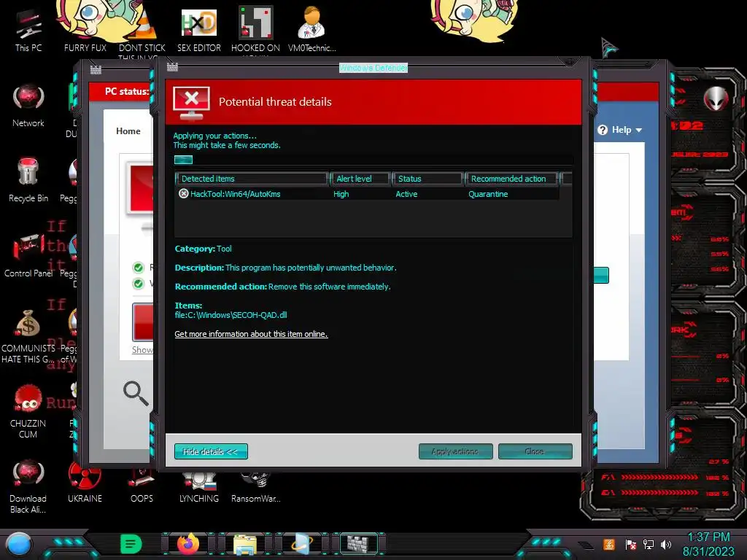The height and width of the screenshot is (560, 747).
Task: Launch Firefox from the taskbar
Action: pyautogui.click(x=188, y=544)
